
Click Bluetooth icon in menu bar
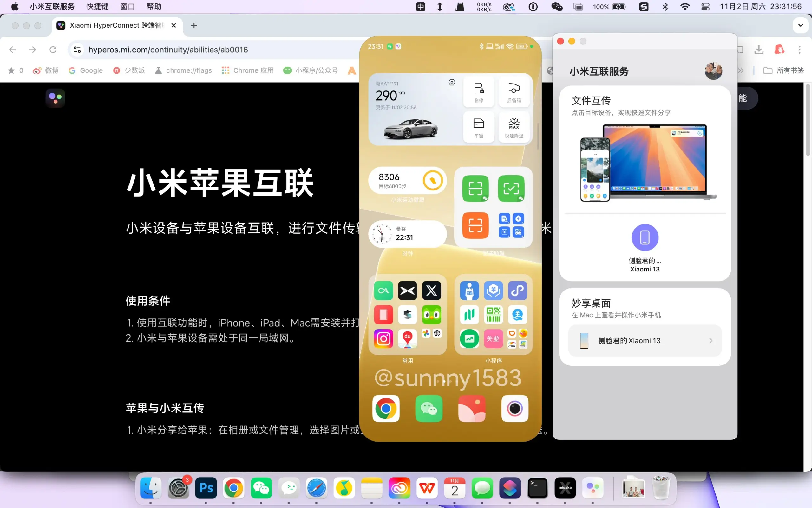(665, 7)
